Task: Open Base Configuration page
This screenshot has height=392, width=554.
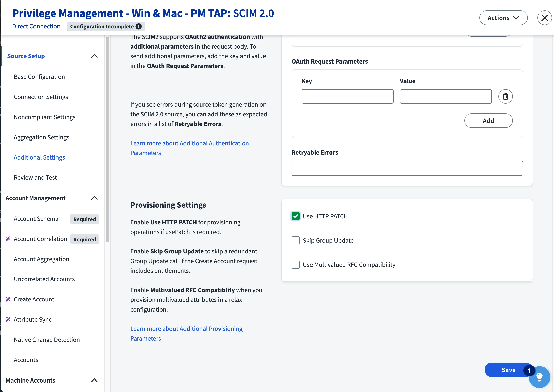Action: (39, 76)
